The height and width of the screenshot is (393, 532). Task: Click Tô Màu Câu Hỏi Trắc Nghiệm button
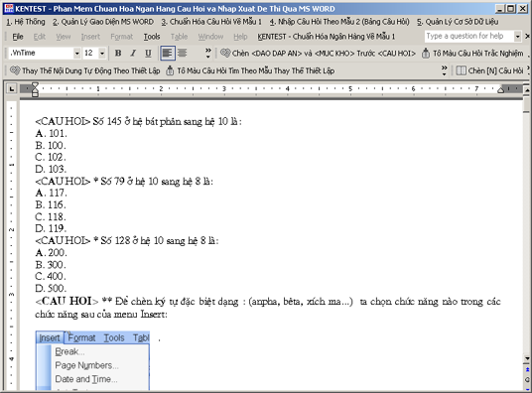(472, 54)
